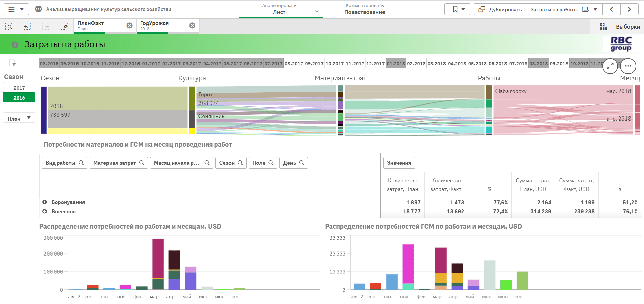This screenshot has height=304, width=644.
Task: Select season 2017 in Сезон list
Action: (19, 88)
